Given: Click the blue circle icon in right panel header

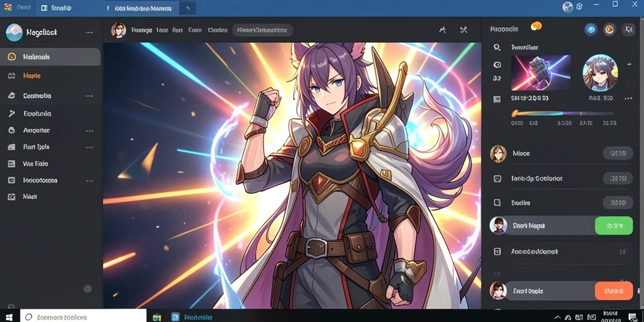Looking at the screenshot, I should 591,30.
